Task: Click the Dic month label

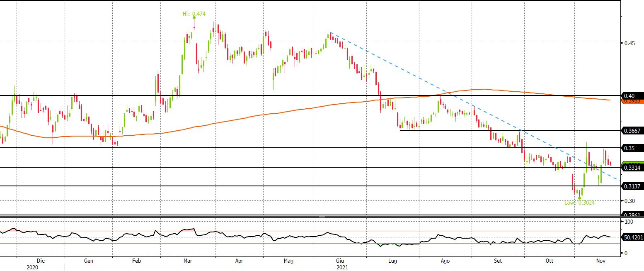Action: (41, 261)
